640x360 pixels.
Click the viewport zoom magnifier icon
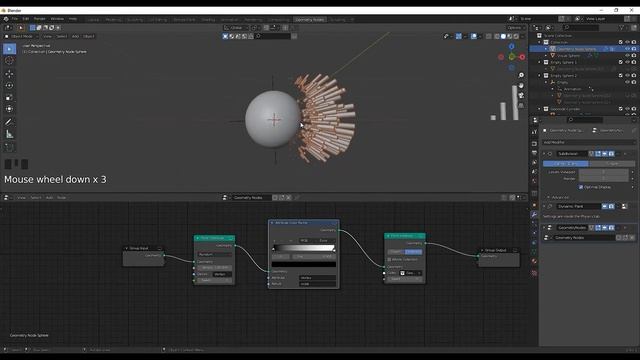[x=521, y=76]
